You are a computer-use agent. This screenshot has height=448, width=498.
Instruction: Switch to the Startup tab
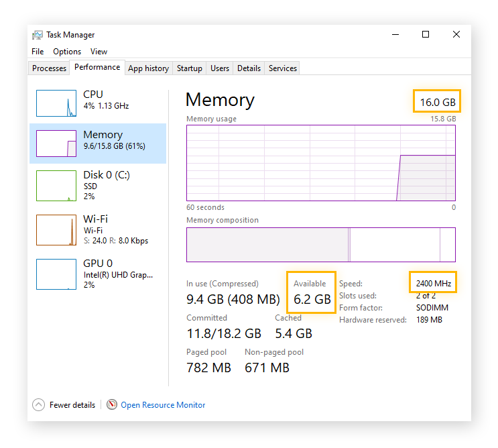[190, 68]
